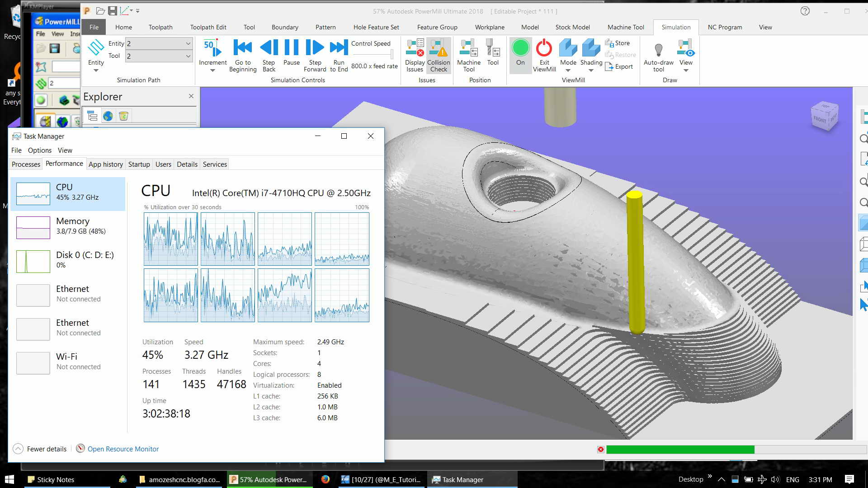The width and height of the screenshot is (868, 488).
Task: Click Step Back simulation button
Action: (x=269, y=55)
